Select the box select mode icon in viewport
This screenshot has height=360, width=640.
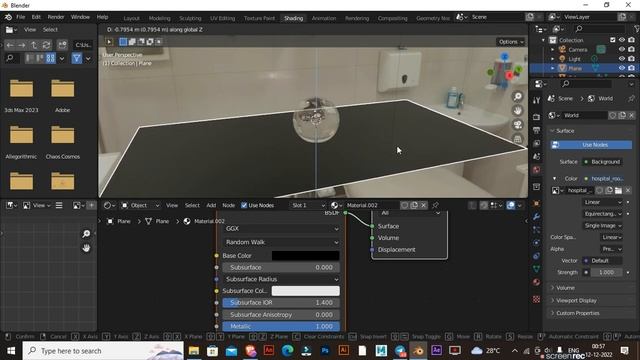click(x=123, y=42)
